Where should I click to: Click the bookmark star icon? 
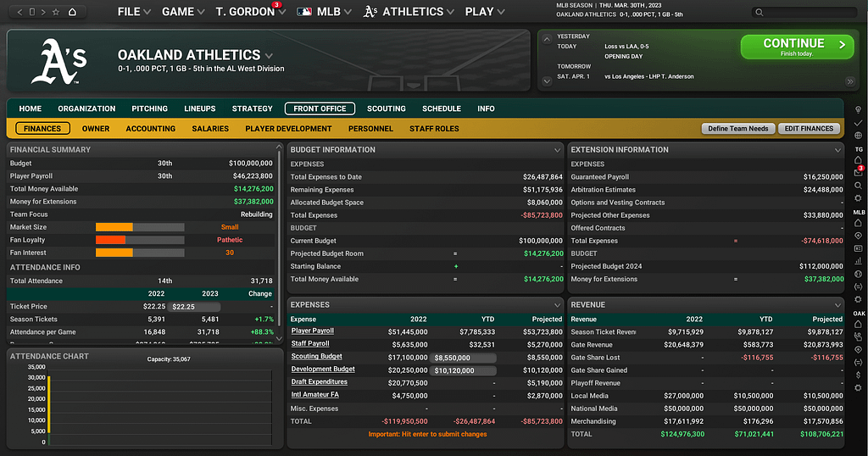56,12
